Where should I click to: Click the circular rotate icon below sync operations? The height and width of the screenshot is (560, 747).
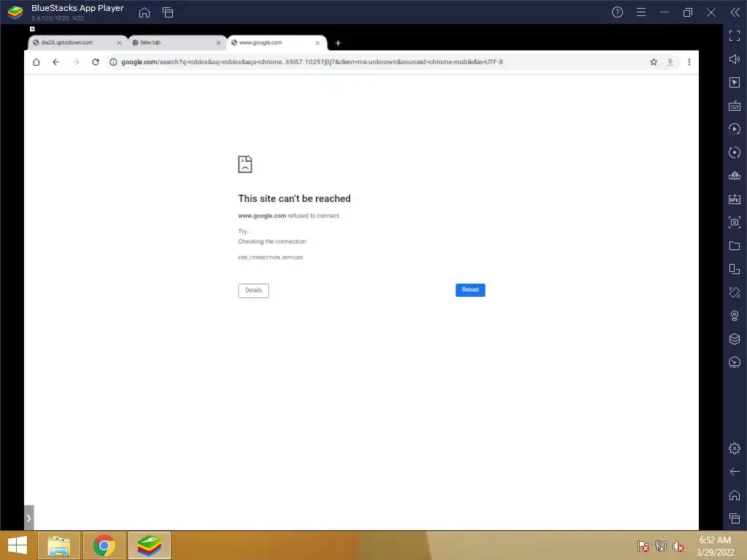735,152
